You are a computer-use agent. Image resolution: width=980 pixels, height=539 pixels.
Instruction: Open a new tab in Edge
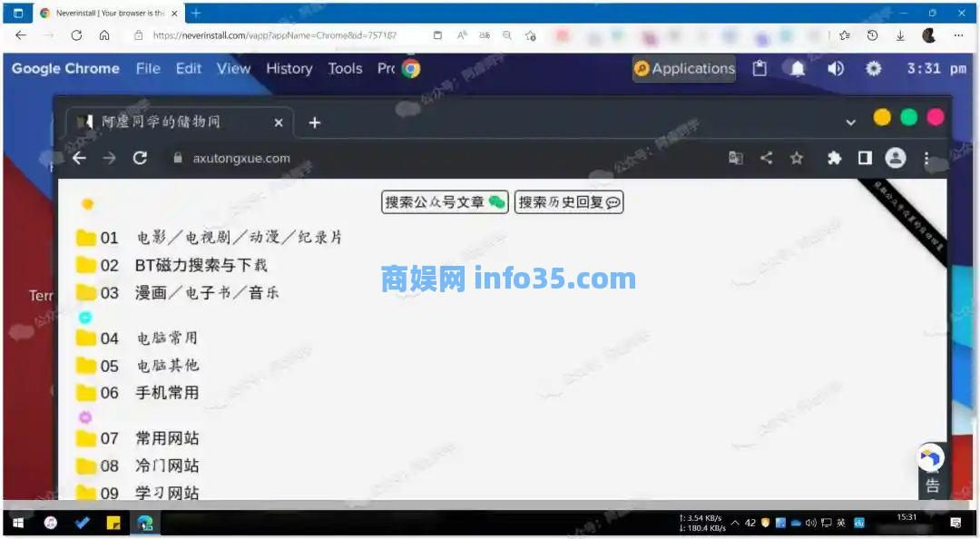click(196, 13)
